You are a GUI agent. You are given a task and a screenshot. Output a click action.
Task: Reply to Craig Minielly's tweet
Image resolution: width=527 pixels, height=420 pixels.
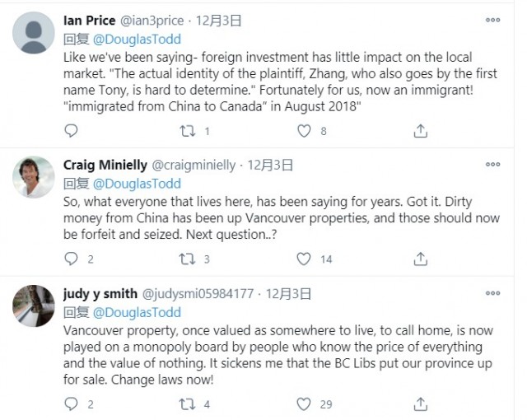tap(70, 259)
